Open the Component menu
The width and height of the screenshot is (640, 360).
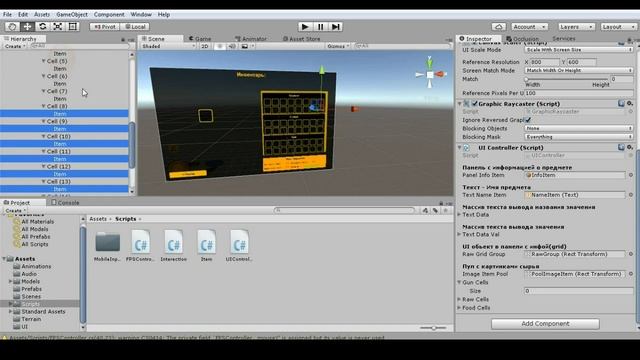tap(109, 14)
